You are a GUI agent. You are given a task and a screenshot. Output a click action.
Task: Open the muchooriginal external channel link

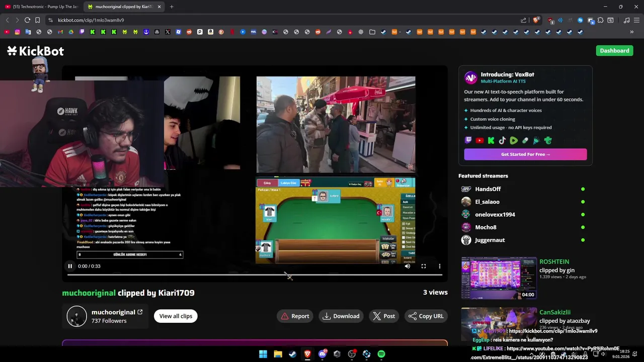140,312
